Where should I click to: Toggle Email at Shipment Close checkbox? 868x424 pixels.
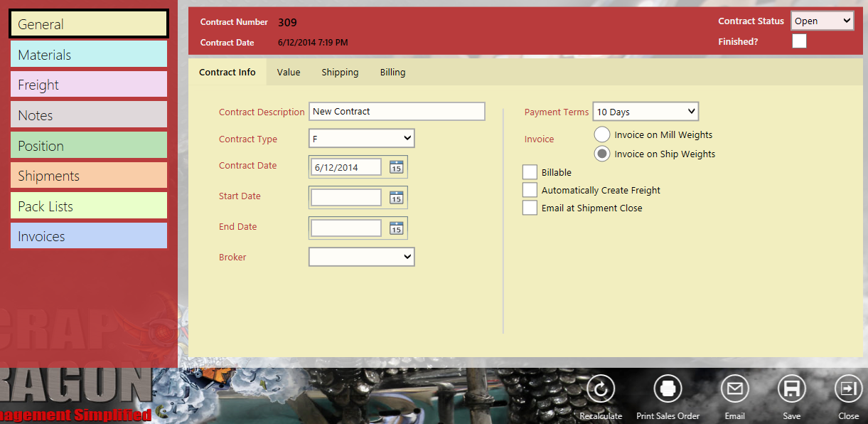tap(530, 208)
